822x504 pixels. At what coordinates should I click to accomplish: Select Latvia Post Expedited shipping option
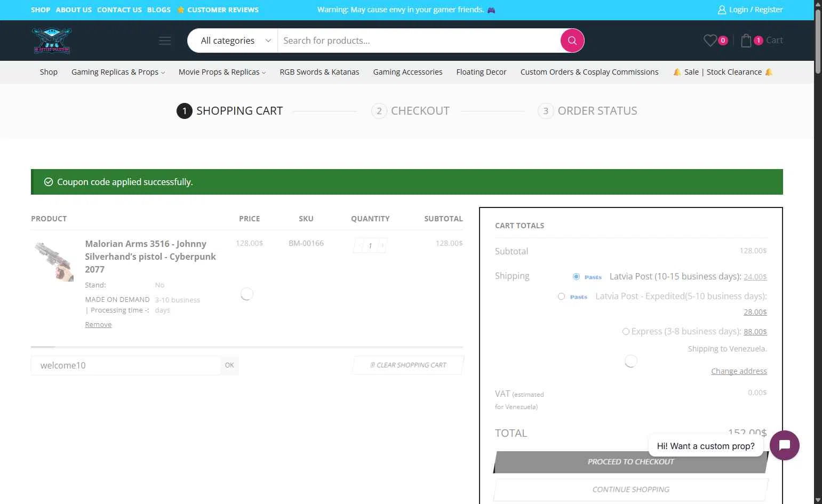pos(561,297)
